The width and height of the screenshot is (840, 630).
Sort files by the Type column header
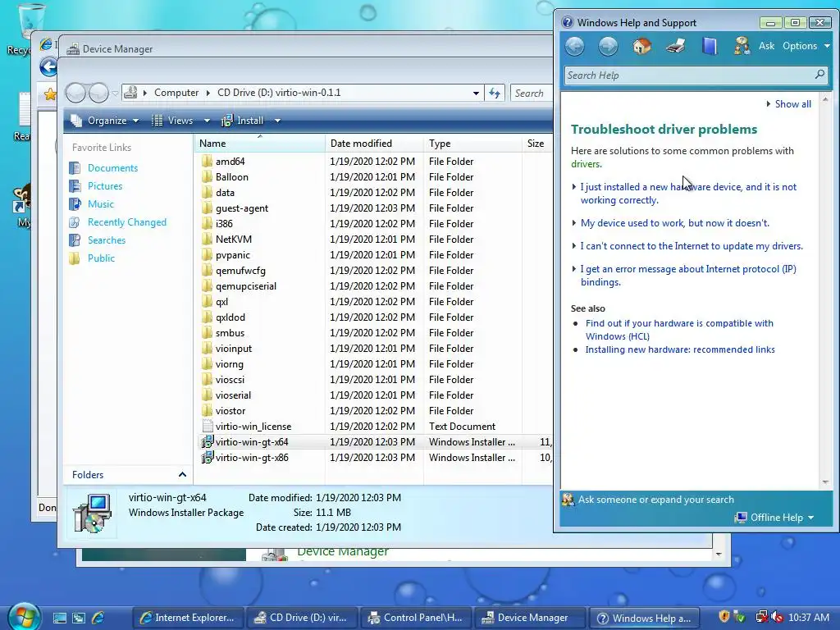pos(472,144)
